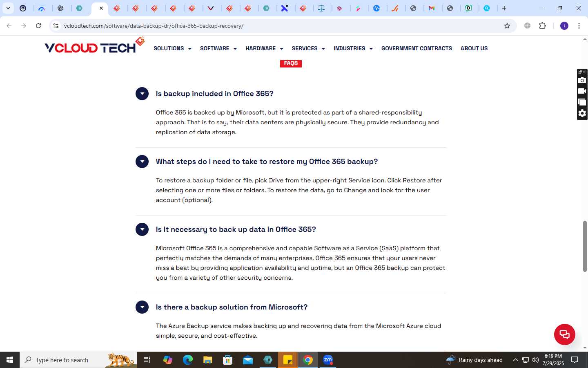Toggle 'What steps do I need to take' arrow
Screen dimensions: 588x368
(142, 162)
